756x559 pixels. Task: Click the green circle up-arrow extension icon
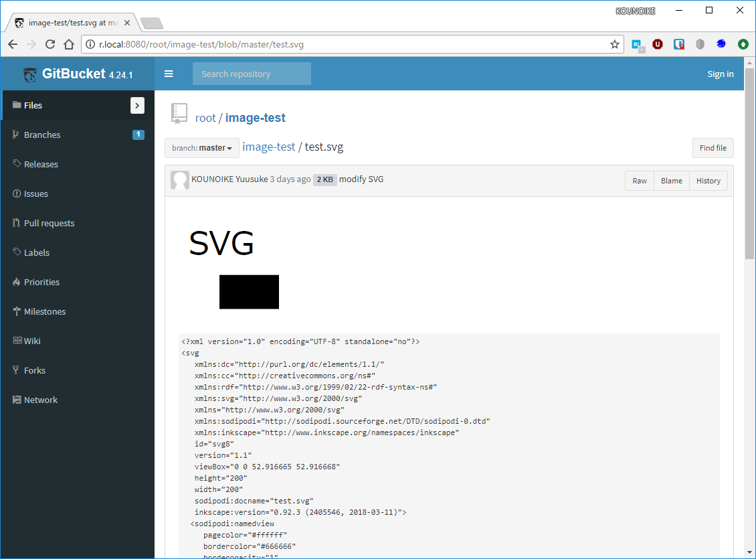[x=743, y=44]
